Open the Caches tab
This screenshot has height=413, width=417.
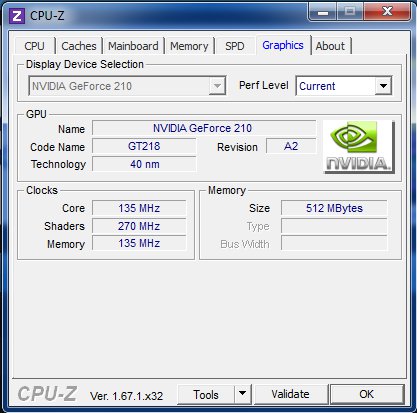[79, 46]
